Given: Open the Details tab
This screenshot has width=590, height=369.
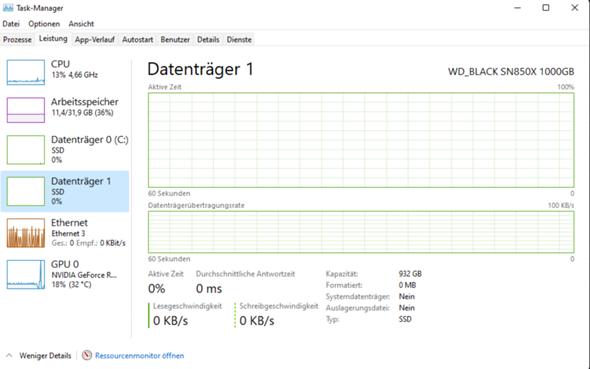Looking at the screenshot, I should point(208,39).
